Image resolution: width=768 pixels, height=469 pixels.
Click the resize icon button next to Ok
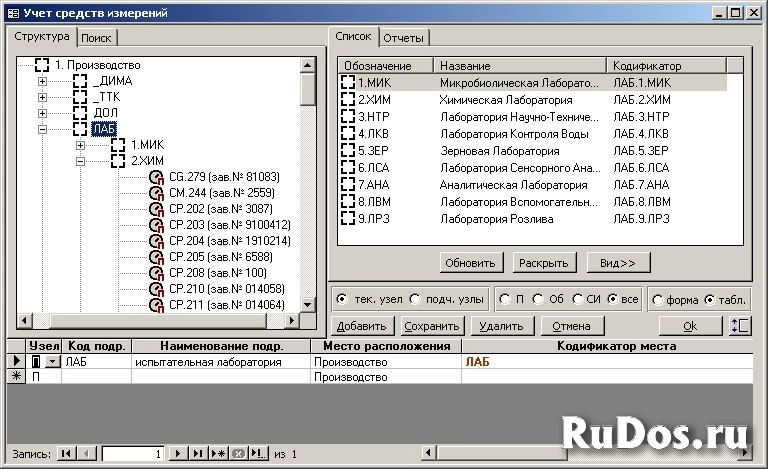point(741,326)
